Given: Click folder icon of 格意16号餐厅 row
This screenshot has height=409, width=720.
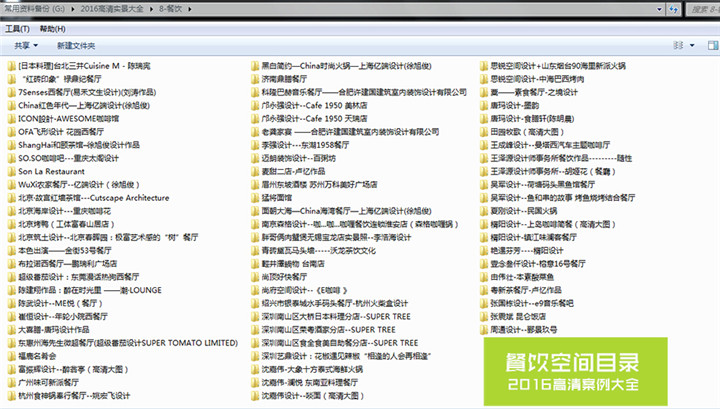Looking at the screenshot, I should click(484, 264).
